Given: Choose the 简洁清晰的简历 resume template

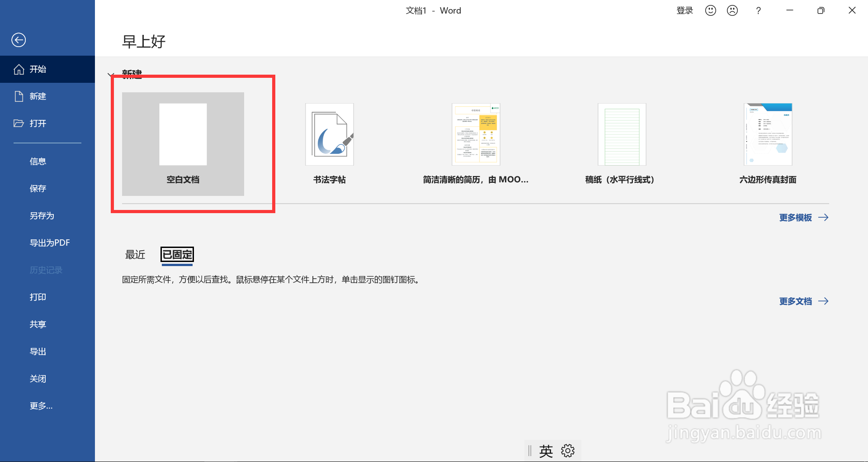Looking at the screenshot, I should pyautogui.click(x=476, y=144).
